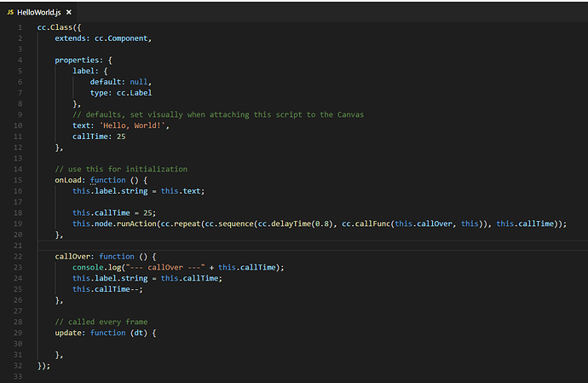This screenshot has width=588, height=383.
Task: Place cursor on 'cc.Class' on first line
Action: [x=53, y=28]
